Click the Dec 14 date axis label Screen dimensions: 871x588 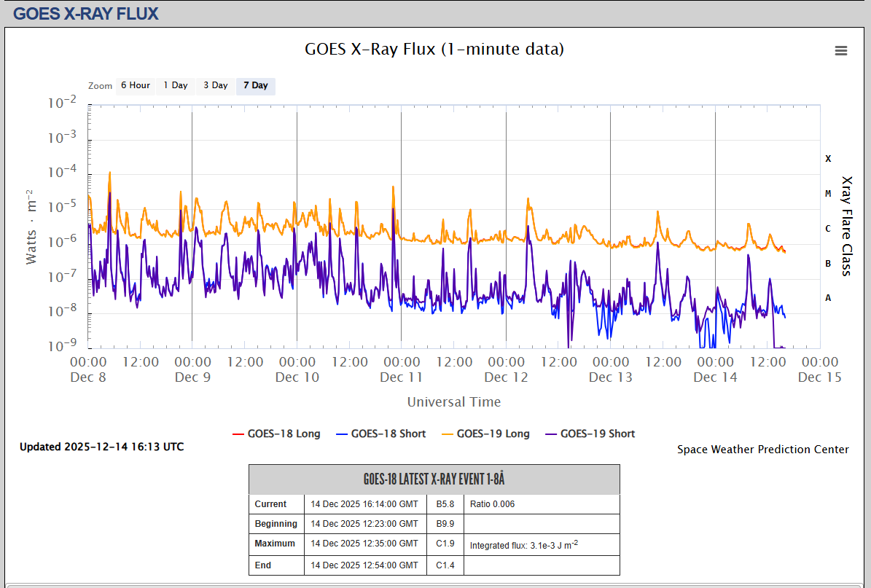(715, 377)
